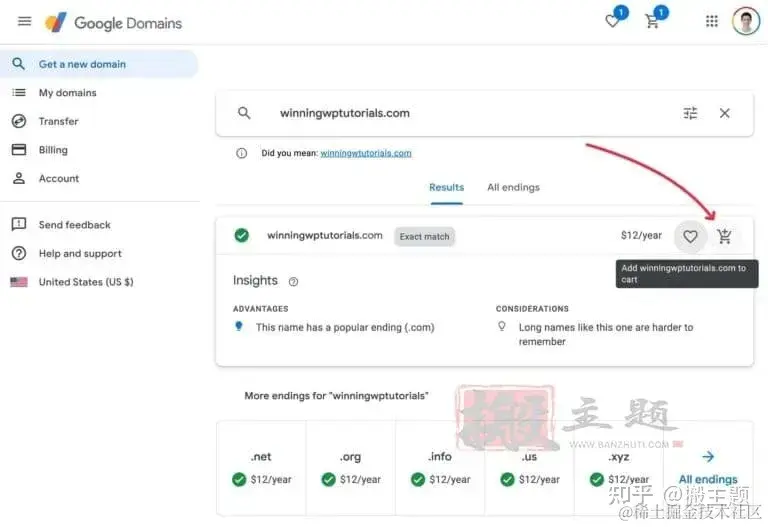This screenshot has height=527, width=768.
Task: Click the considerations lightbulb icon
Action: 502,326
